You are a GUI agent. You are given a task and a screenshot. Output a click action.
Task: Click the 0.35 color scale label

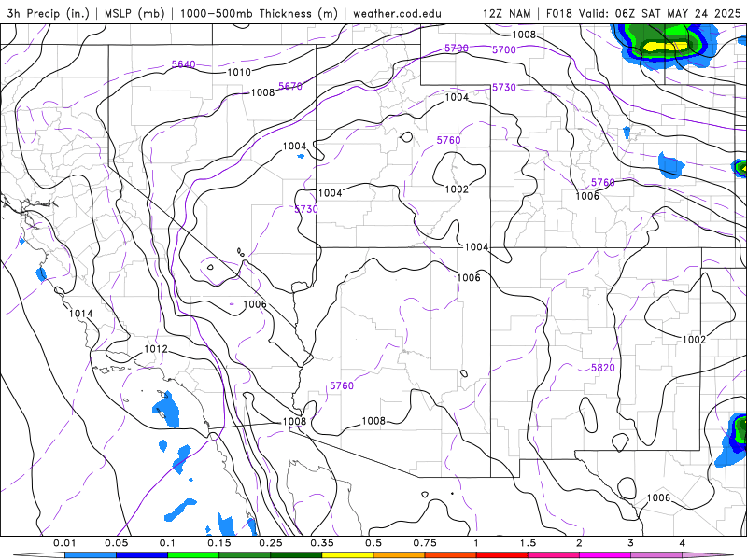322,543
